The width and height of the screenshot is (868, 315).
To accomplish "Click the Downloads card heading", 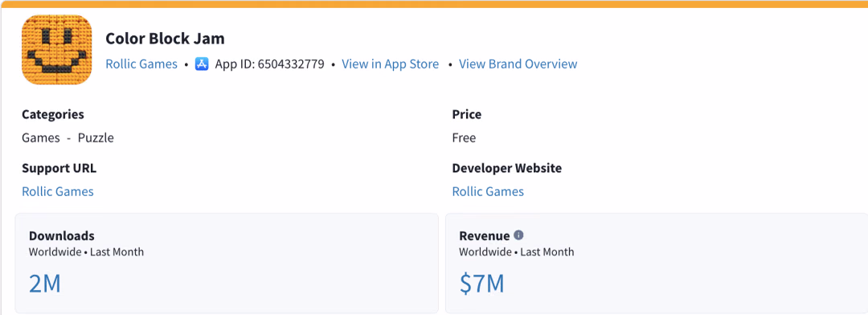I will pos(61,235).
